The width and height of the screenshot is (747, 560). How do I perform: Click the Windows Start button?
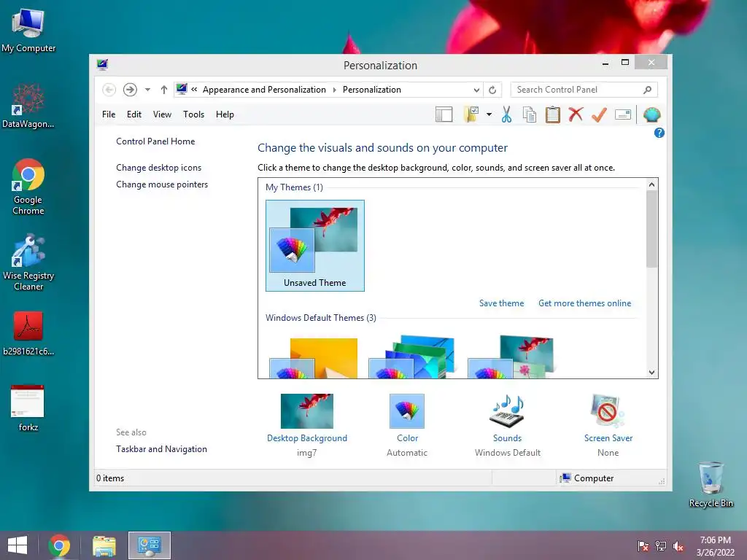tap(18, 545)
